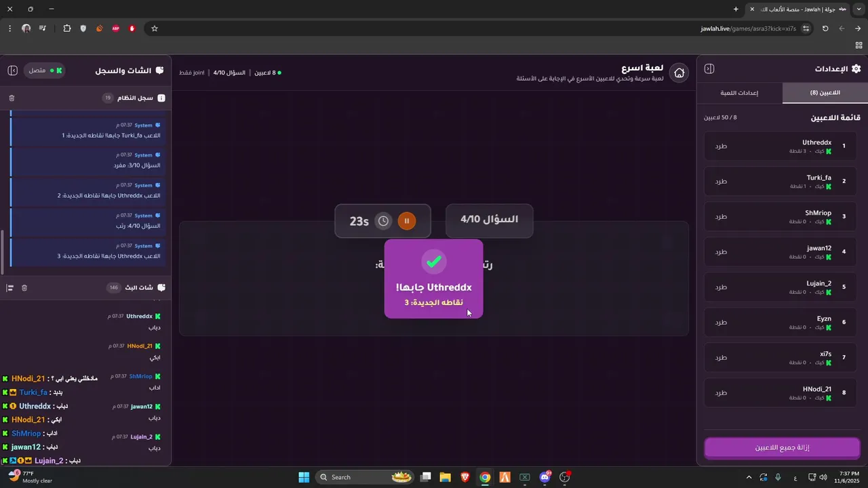Kick player jawan12
This screenshot has width=868, height=488.
(x=721, y=252)
